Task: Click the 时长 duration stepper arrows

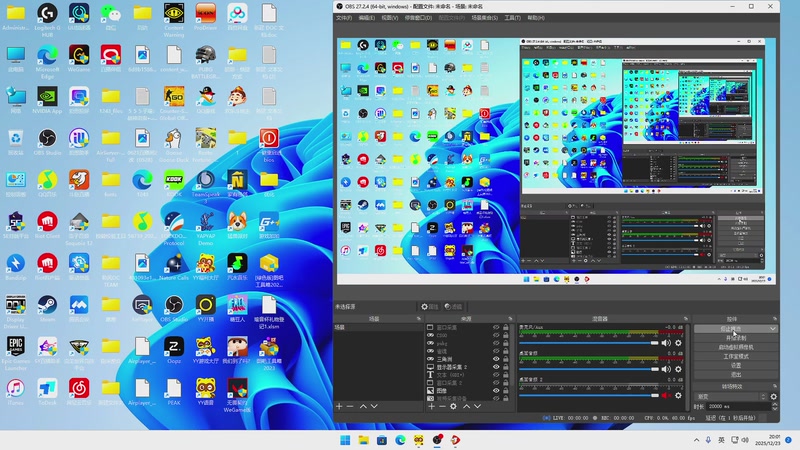Action: tap(774, 406)
